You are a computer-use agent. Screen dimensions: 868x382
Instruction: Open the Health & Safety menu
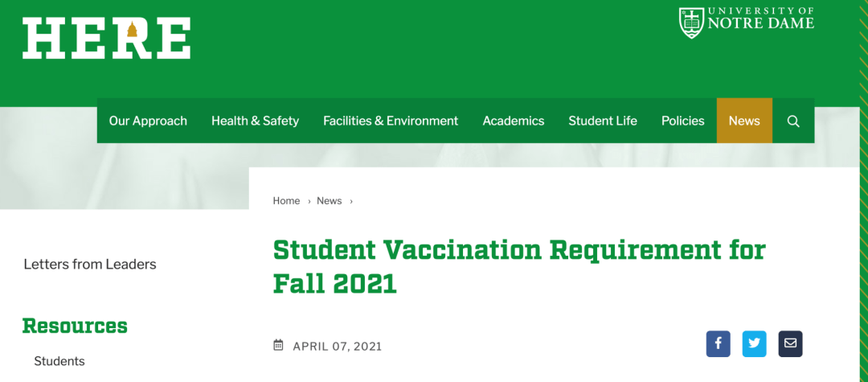[x=256, y=121]
